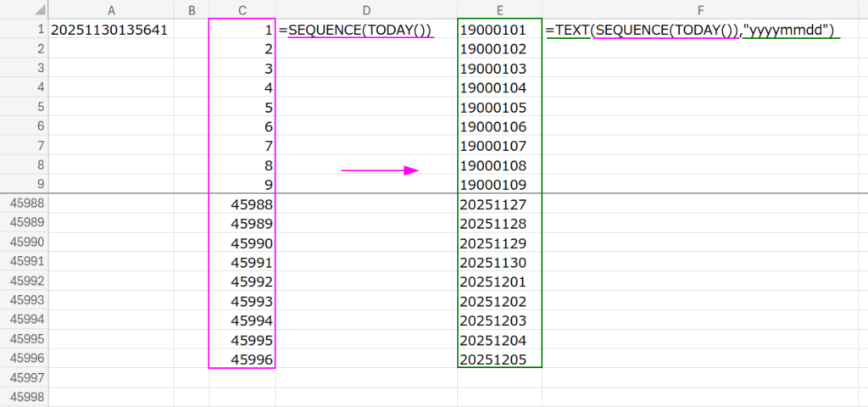Select column A header
Viewport: 868px width, 407px height.
(111, 9)
